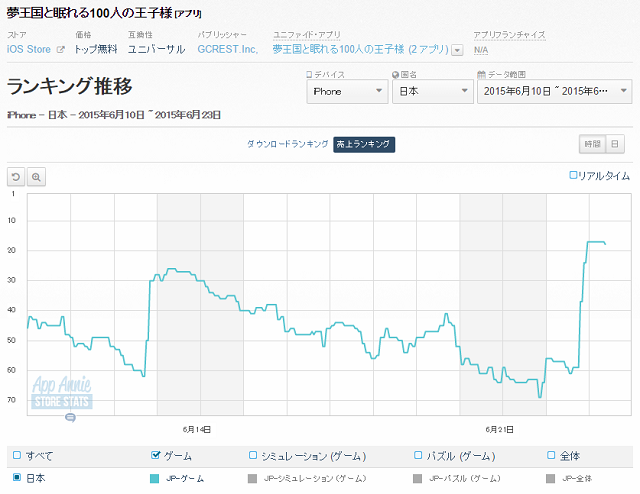Switch to ダウンロードランキング tab
Image resolution: width=640 pixels, height=494 pixels.
(x=287, y=144)
